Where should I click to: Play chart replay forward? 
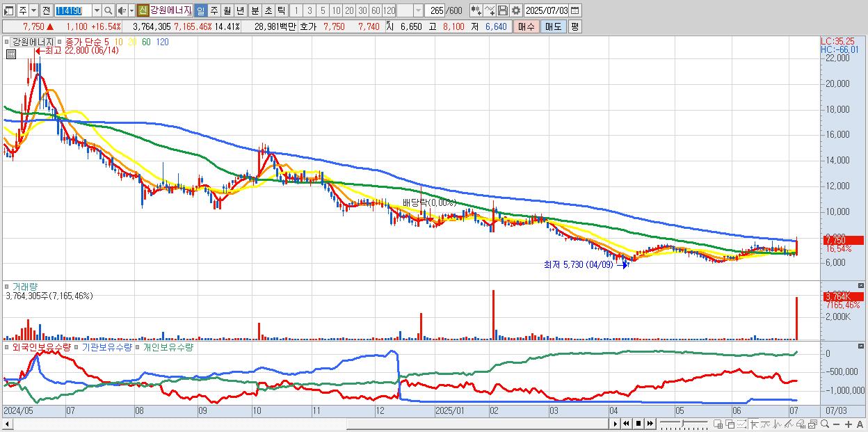coord(616,424)
